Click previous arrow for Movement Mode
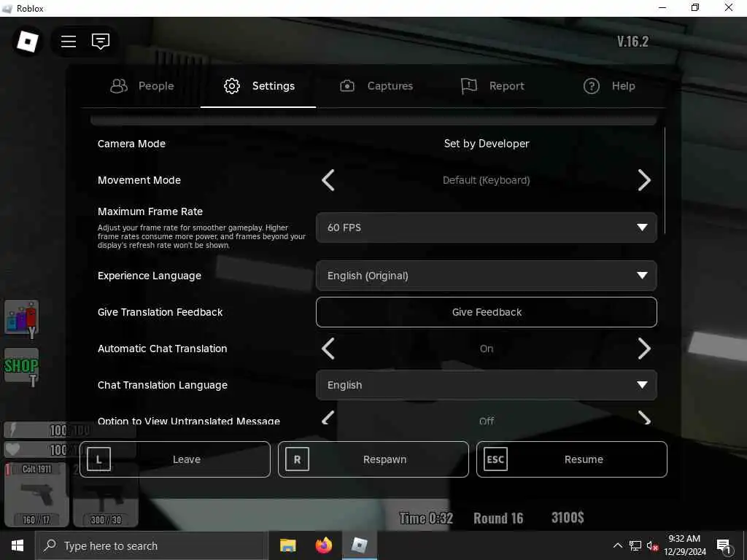This screenshot has height=560, width=747. pyautogui.click(x=328, y=180)
